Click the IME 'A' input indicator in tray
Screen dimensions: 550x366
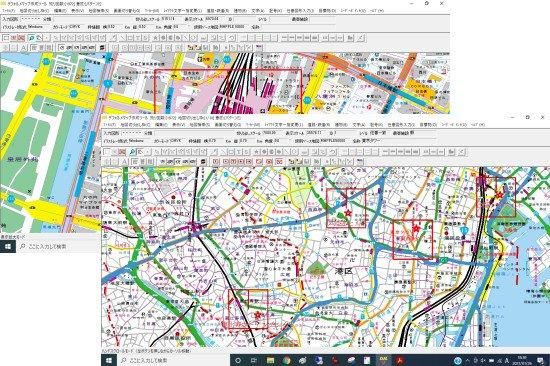[x=507, y=360]
